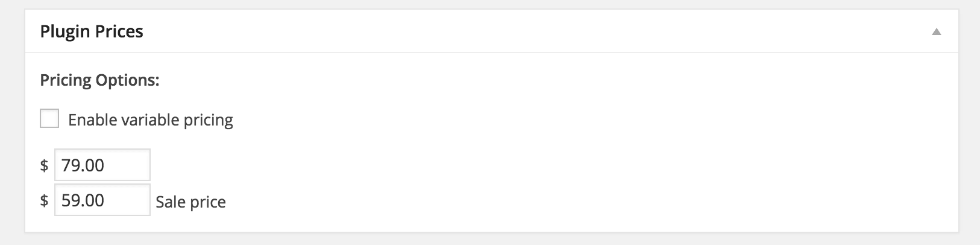
Task: Click blank area right of Pricing Options heading
Action: tap(482, 80)
